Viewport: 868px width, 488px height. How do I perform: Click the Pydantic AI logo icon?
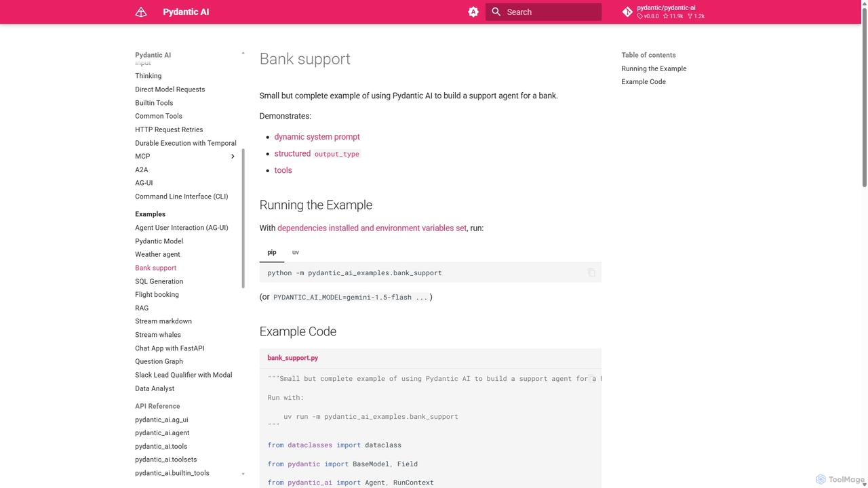click(x=141, y=12)
